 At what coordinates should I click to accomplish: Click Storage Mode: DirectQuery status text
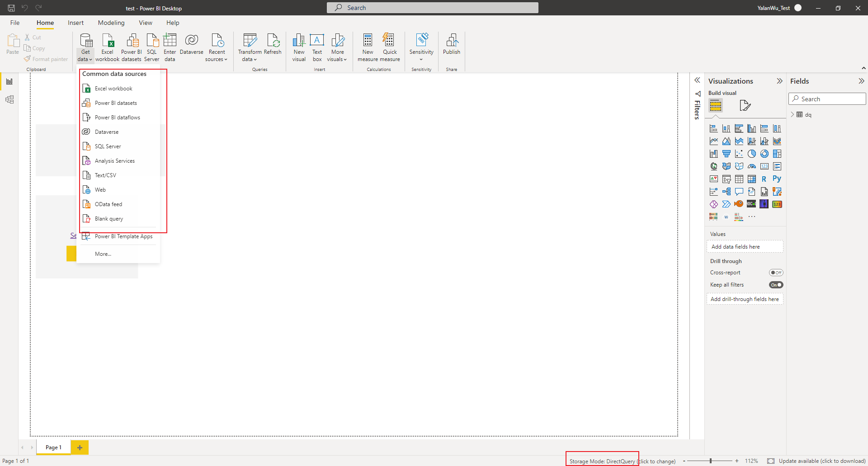pos(602,461)
